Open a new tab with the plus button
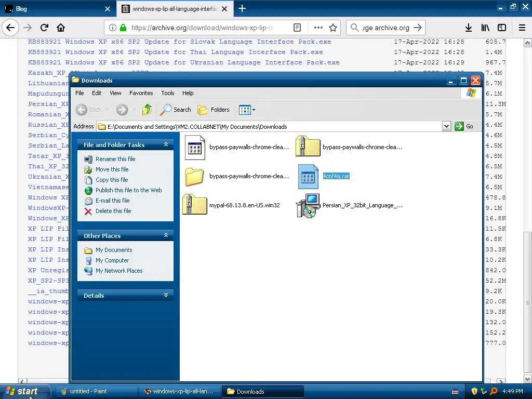 click(242, 8)
